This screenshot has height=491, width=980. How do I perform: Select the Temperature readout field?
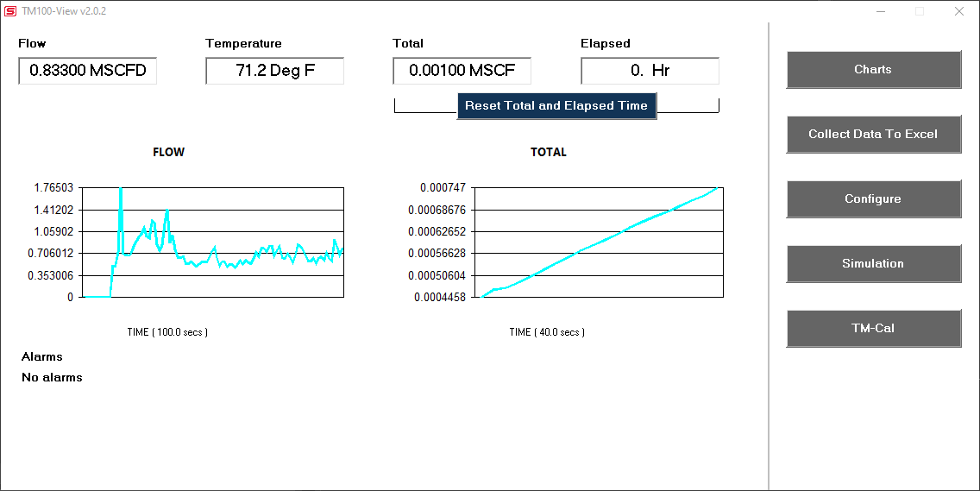[x=274, y=71]
